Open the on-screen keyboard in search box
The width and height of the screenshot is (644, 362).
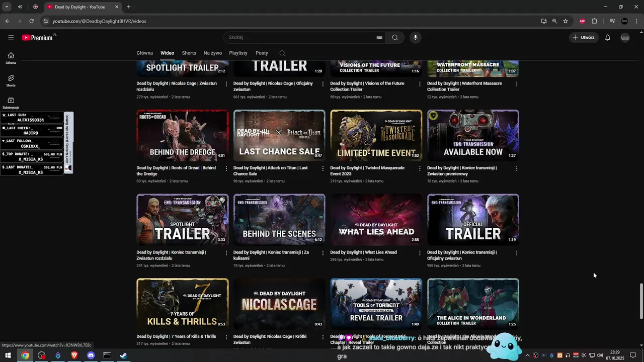coord(379,37)
